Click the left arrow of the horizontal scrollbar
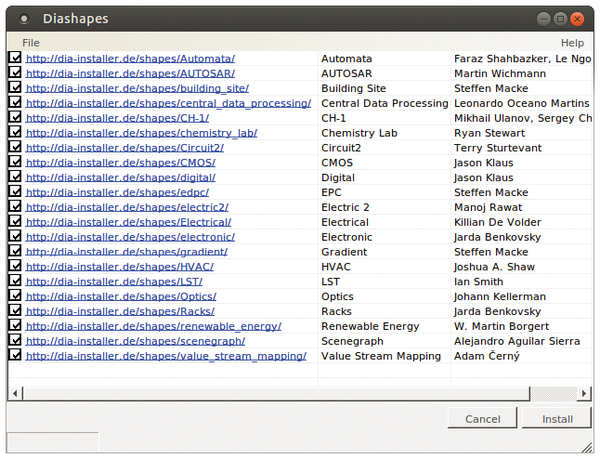This screenshot has width=600, height=459. coord(15,393)
